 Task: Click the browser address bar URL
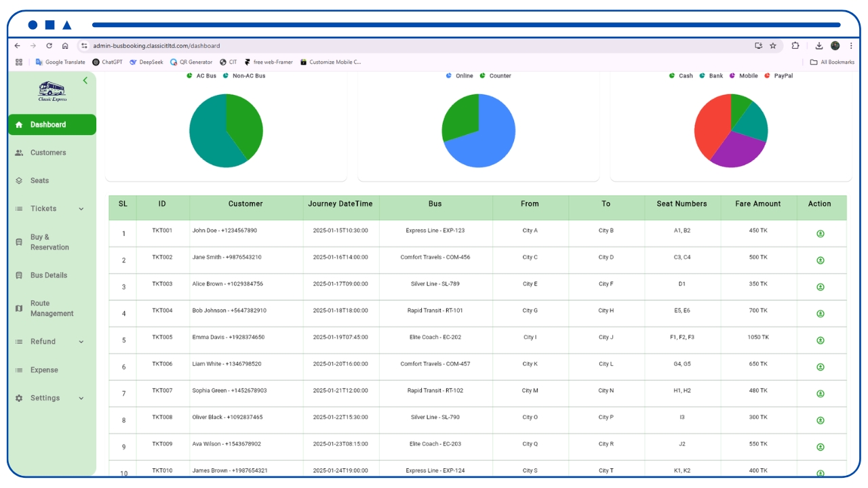coord(157,46)
